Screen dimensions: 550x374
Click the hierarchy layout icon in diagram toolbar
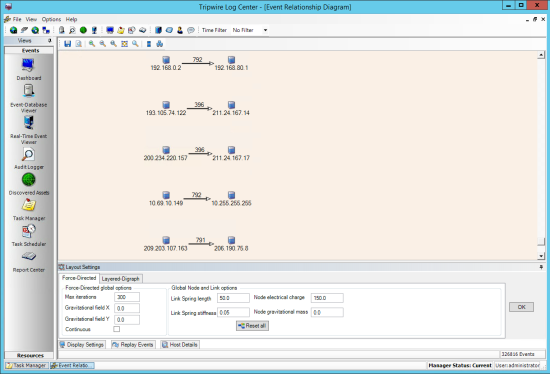[160, 44]
